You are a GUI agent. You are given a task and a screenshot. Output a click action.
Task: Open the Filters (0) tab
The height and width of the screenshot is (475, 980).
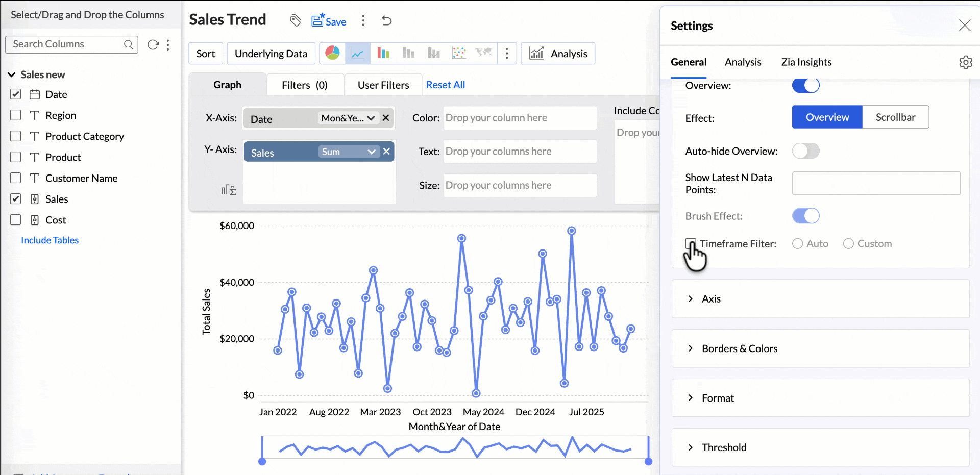tap(305, 85)
